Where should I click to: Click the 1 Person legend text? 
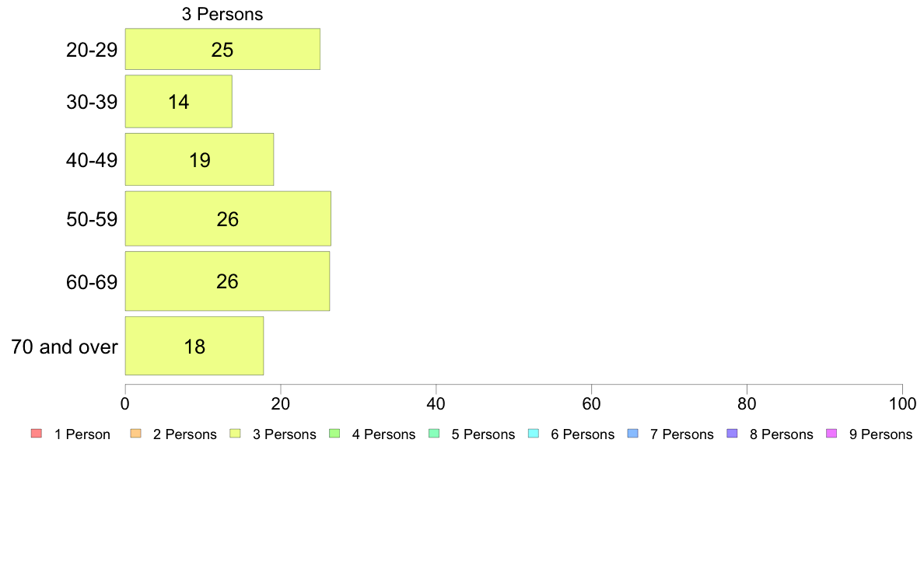(x=82, y=434)
